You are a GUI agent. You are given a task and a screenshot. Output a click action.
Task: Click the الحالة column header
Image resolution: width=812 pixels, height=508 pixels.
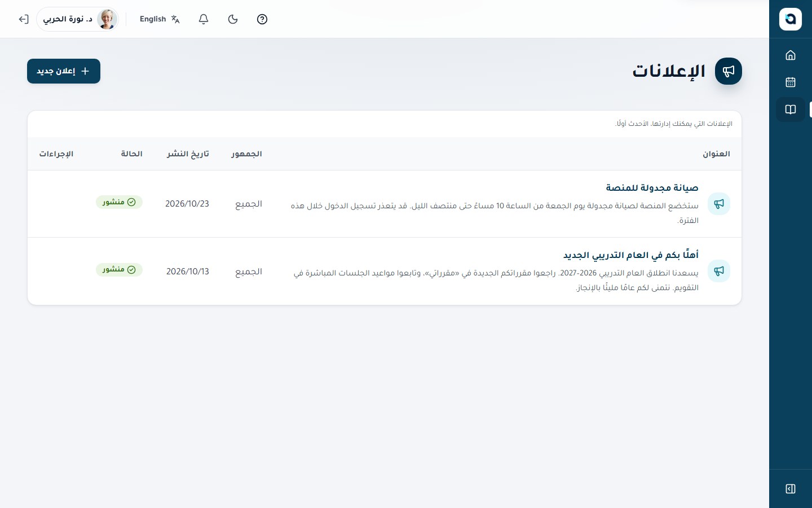coord(131,154)
